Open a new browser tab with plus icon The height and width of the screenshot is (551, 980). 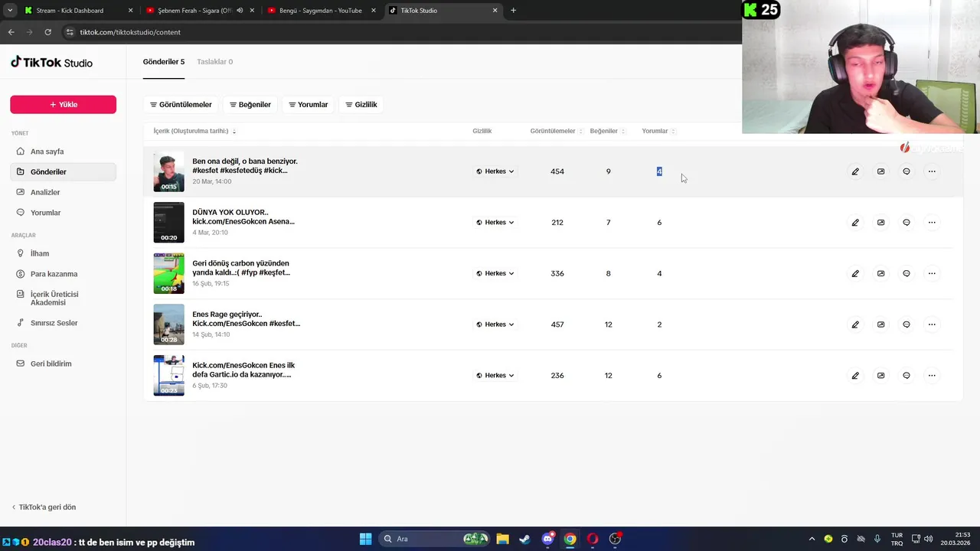tap(513, 11)
